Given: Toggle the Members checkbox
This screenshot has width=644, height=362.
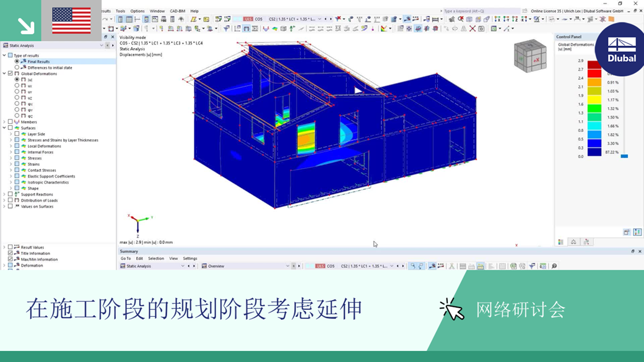Looking at the screenshot, I should click(x=11, y=122).
